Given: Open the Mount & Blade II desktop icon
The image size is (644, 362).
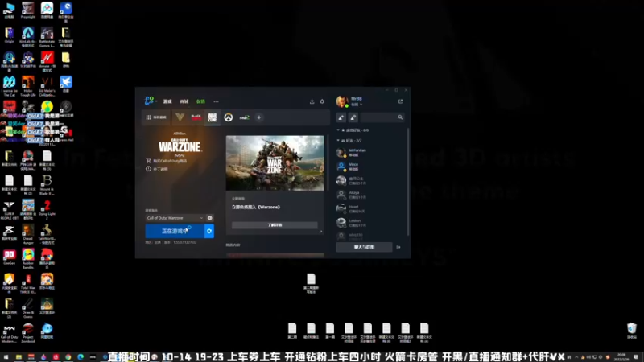Looking at the screenshot, I should click(47, 185).
